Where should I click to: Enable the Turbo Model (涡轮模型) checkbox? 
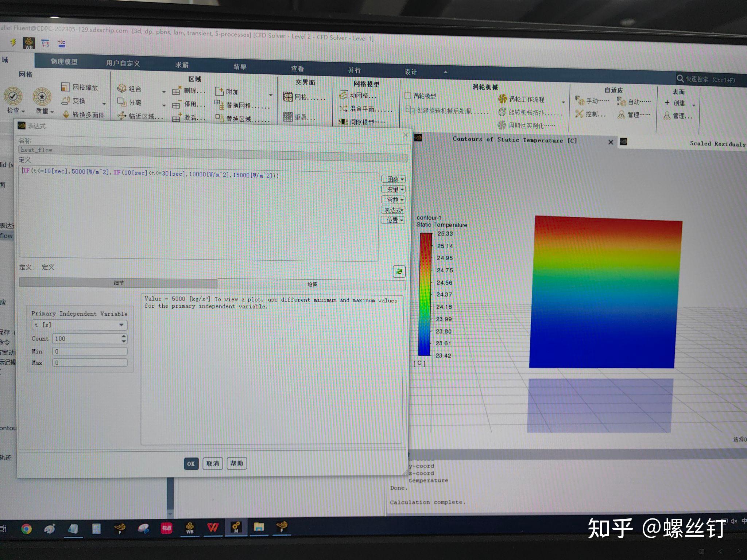click(x=408, y=96)
